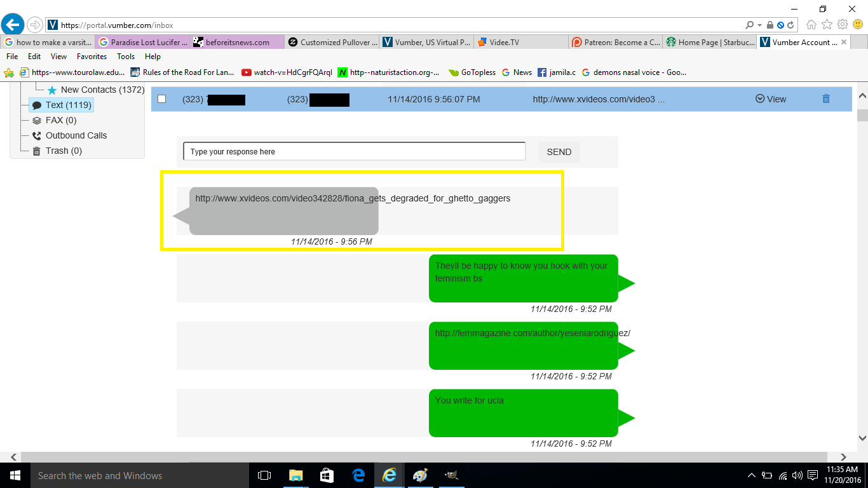Click the Type your response here field
Screen dimensions: 868x488
click(x=355, y=151)
